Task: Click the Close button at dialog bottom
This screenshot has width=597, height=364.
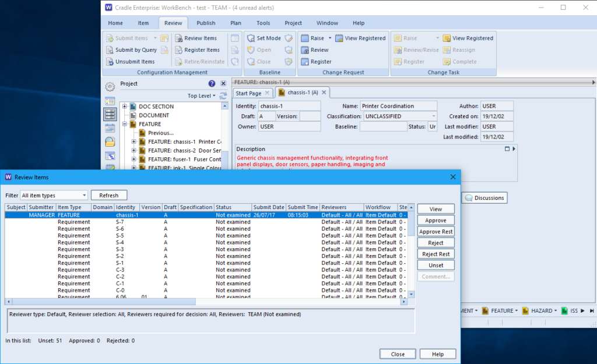Action: (x=398, y=354)
